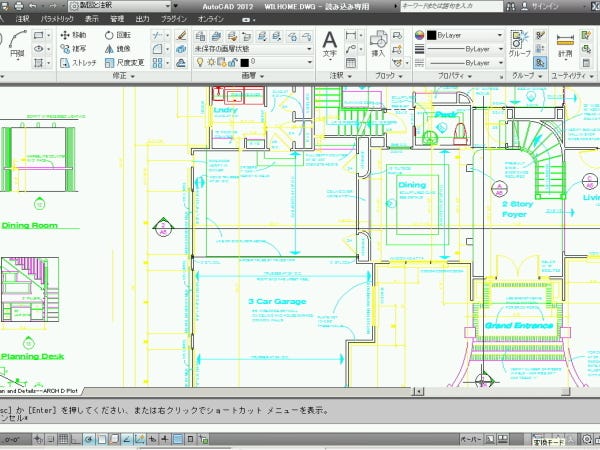The height and width of the screenshot is (450, 600).
Task: Click the 挿入 (Insert block) icon
Action: (x=378, y=44)
